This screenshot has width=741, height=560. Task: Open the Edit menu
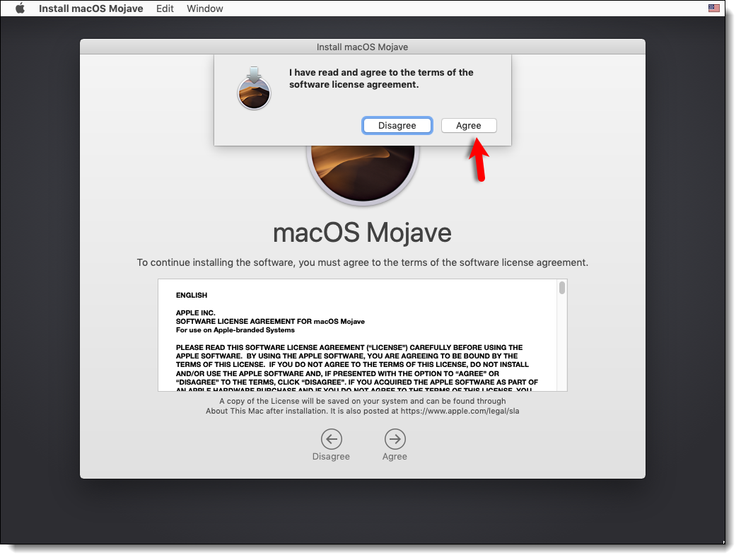click(165, 8)
